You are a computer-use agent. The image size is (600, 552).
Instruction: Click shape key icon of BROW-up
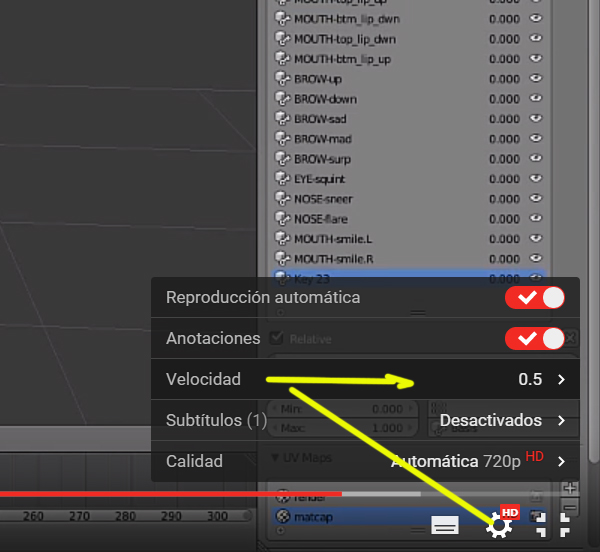click(282, 78)
